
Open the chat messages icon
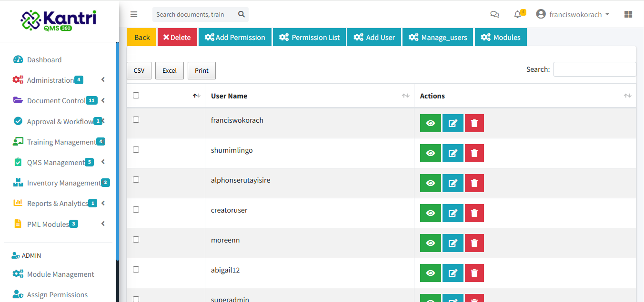click(494, 14)
